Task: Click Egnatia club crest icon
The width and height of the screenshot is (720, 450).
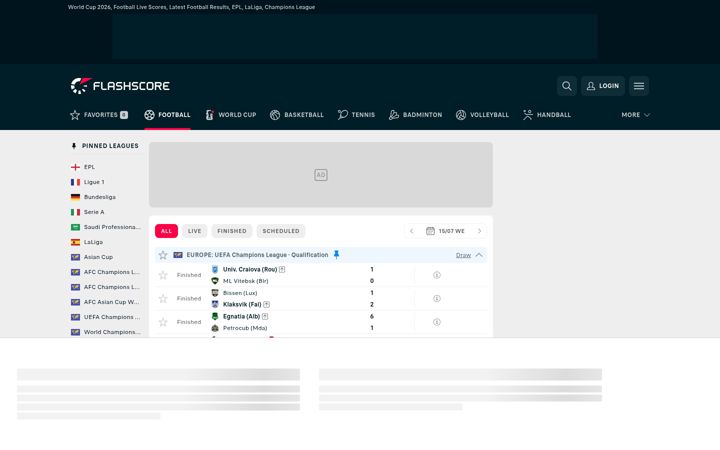Action: pos(215,316)
